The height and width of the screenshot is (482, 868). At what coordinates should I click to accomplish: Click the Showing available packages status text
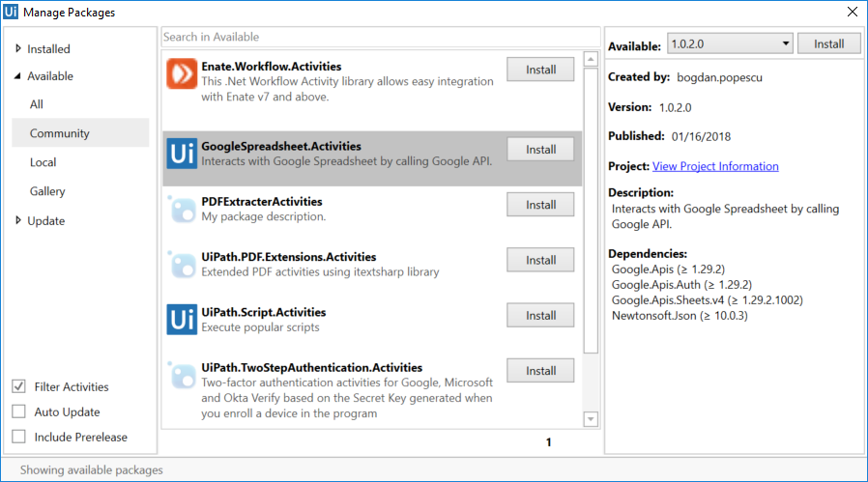[x=91, y=469]
